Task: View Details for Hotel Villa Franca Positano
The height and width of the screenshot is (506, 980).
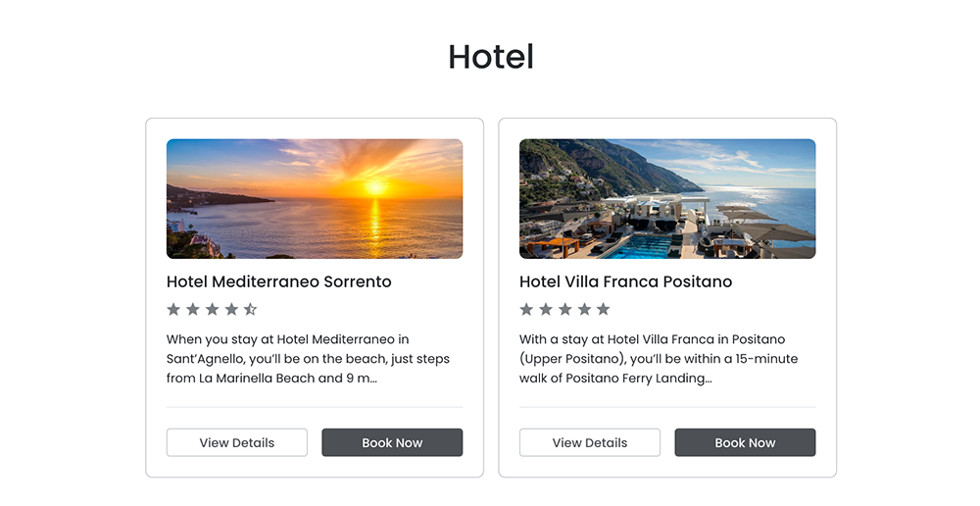Action: [590, 442]
